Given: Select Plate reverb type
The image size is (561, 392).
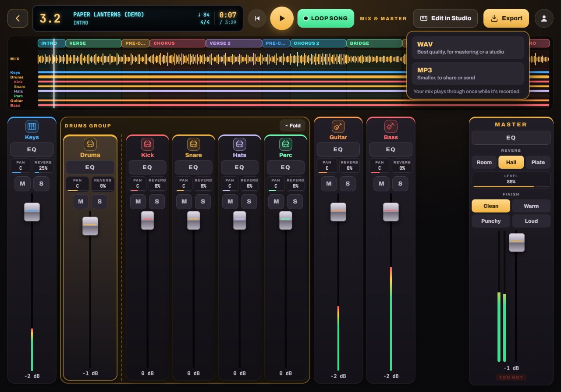Looking at the screenshot, I should [538, 162].
